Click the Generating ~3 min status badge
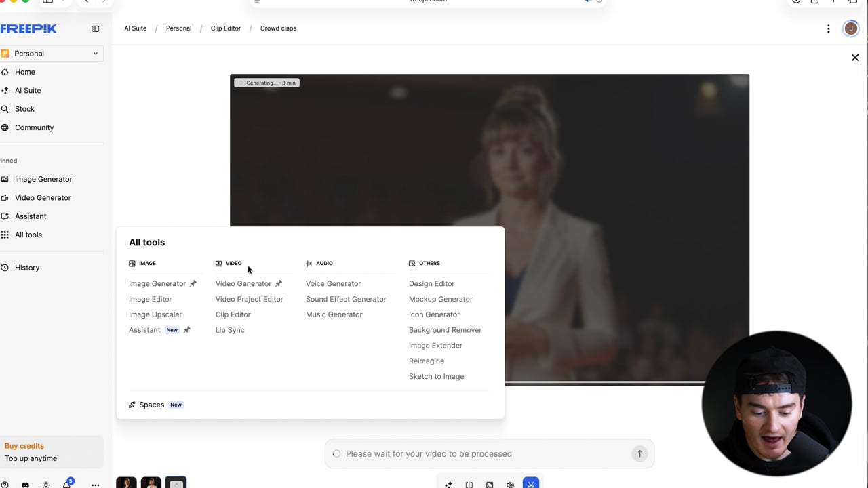868x488 pixels. pyautogui.click(x=267, y=83)
